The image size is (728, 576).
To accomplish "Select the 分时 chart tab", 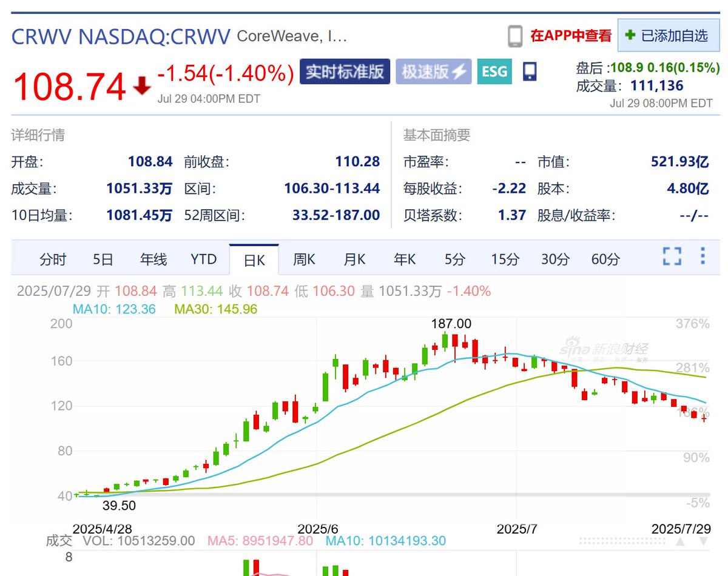I will tap(53, 260).
